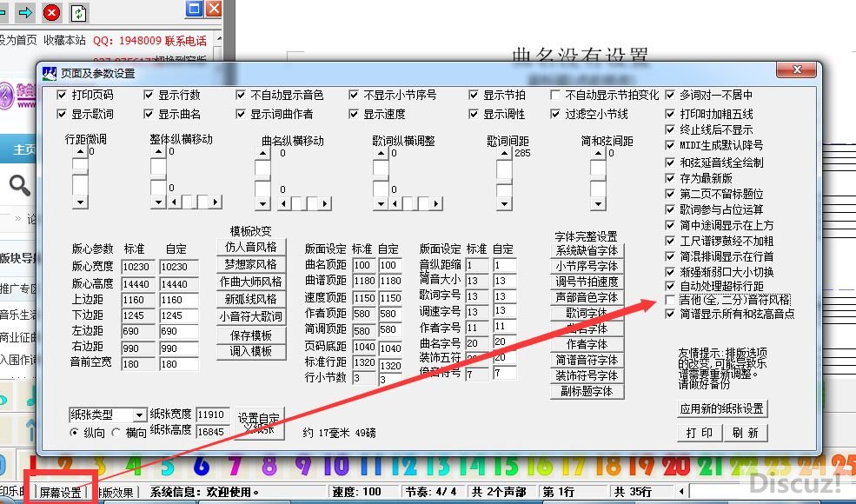Toggle the 过滤空小节线 checkbox
Image resolution: width=856 pixels, height=504 pixels.
(x=555, y=114)
